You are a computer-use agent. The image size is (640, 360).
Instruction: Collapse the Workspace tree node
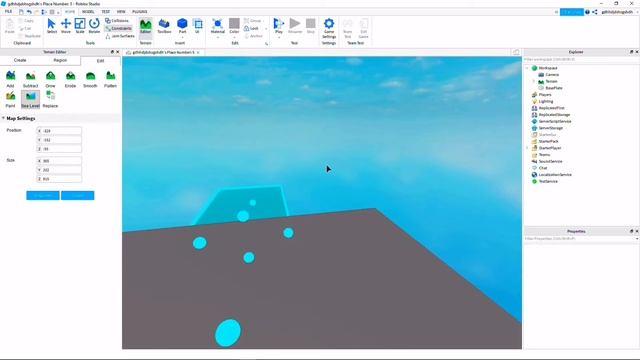click(527, 68)
